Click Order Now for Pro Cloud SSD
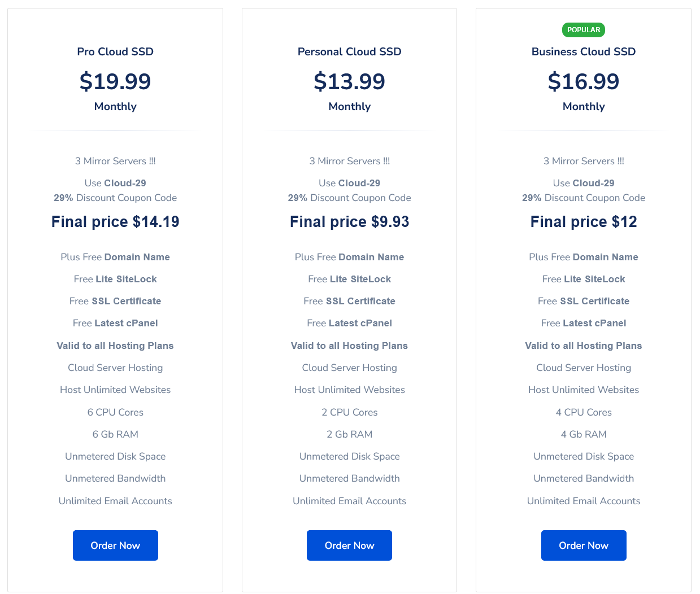The width and height of the screenshot is (700, 594). [115, 545]
